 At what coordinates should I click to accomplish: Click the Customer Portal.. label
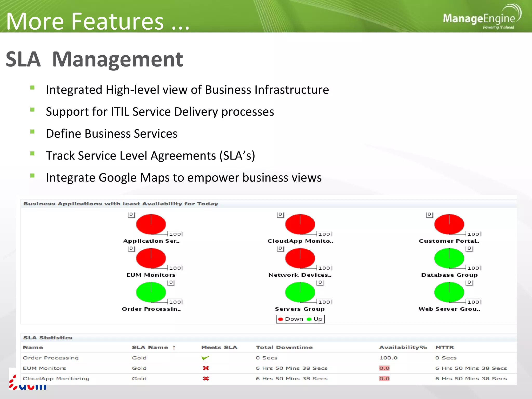coord(449,241)
